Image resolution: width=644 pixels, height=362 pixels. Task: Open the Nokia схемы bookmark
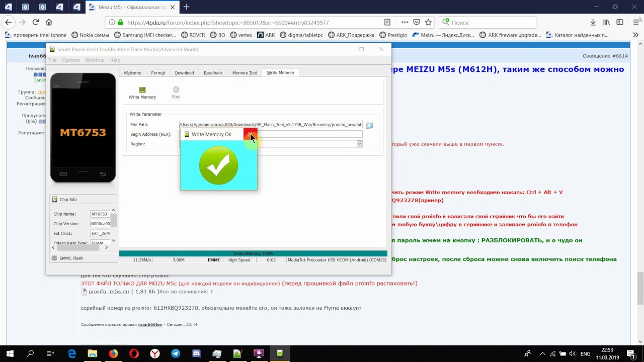[x=91, y=35]
